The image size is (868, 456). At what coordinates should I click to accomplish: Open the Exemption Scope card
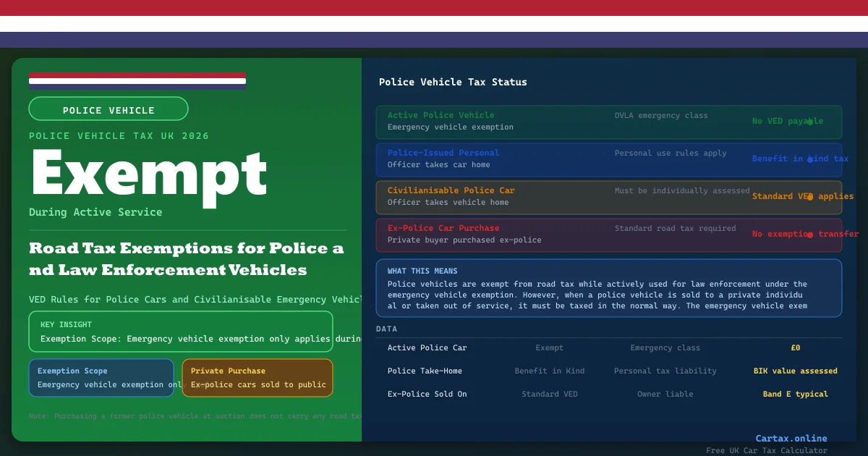(101, 378)
